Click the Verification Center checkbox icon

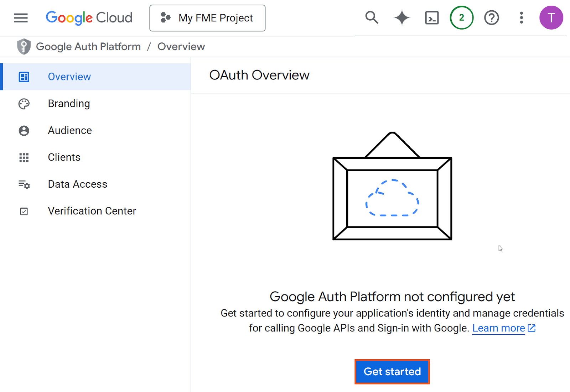pyautogui.click(x=24, y=211)
